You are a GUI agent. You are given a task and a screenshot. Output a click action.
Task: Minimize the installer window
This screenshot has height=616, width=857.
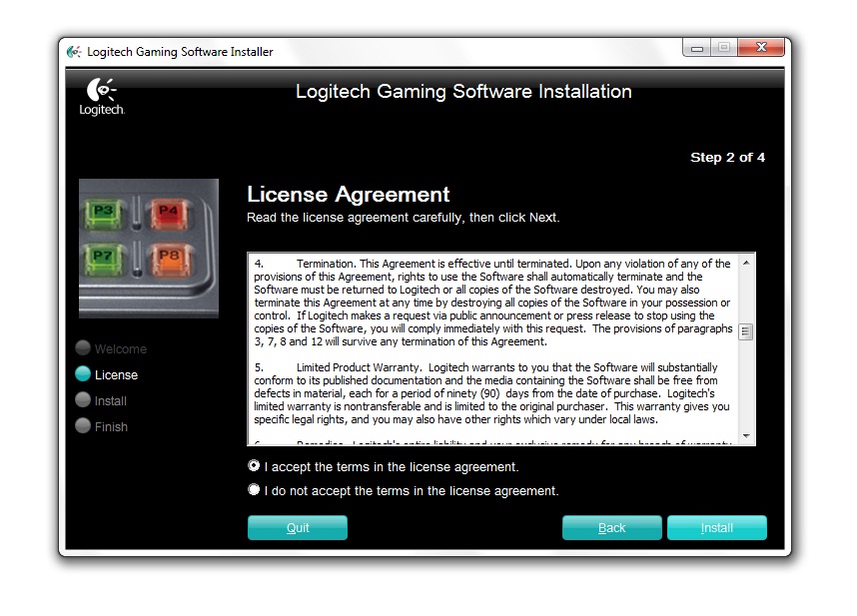point(697,48)
